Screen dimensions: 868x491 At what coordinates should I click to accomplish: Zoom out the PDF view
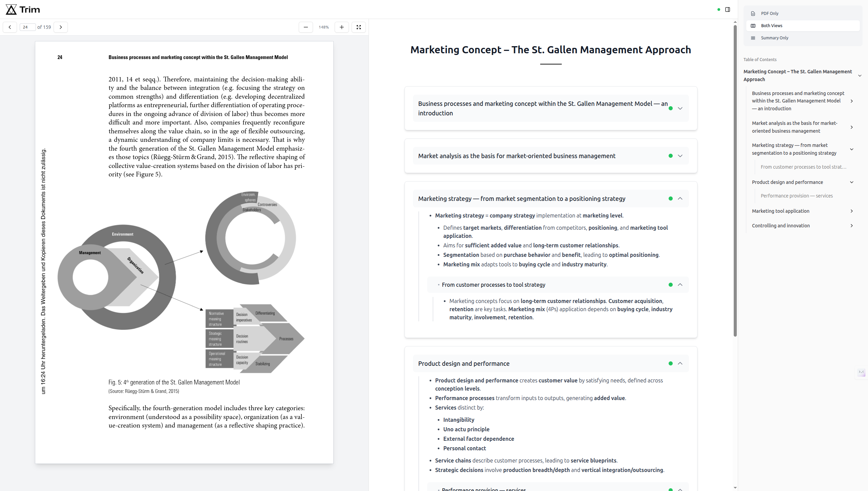[305, 27]
